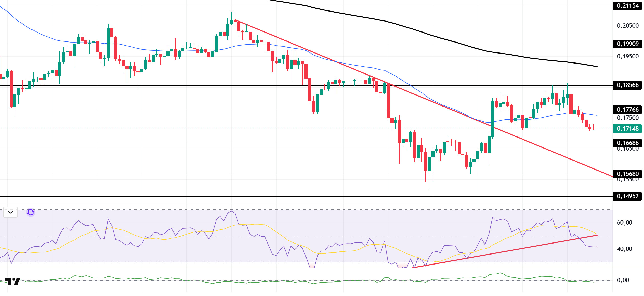Collapse the indicator legend with the chevron

[x=10, y=212]
